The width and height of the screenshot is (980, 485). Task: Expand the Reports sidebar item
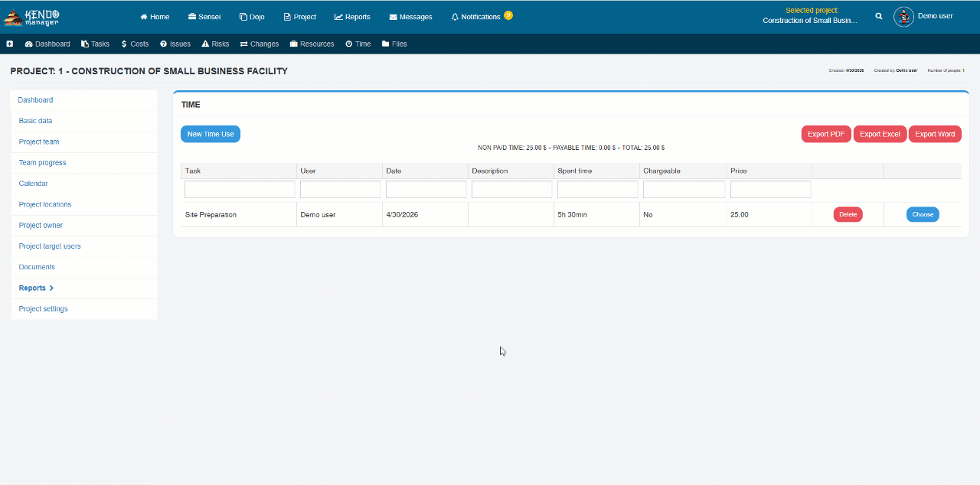coord(36,288)
